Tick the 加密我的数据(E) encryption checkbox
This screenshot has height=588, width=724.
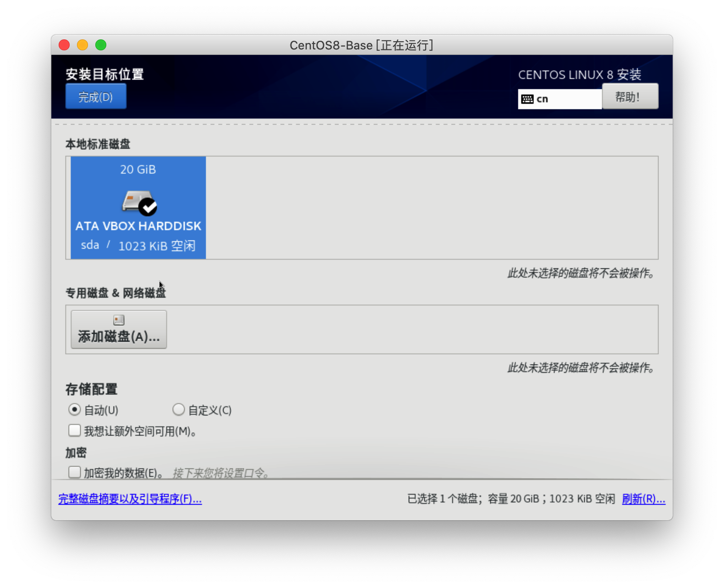pos(75,472)
